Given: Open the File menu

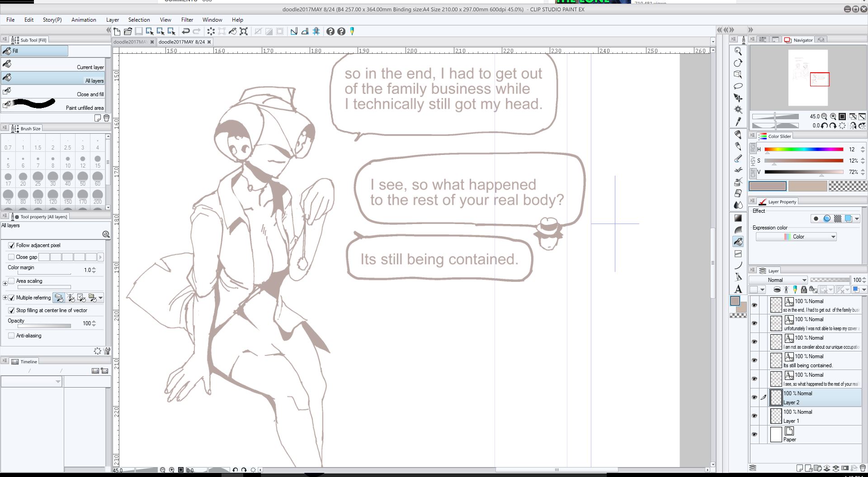Looking at the screenshot, I should [x=10, y=20].
